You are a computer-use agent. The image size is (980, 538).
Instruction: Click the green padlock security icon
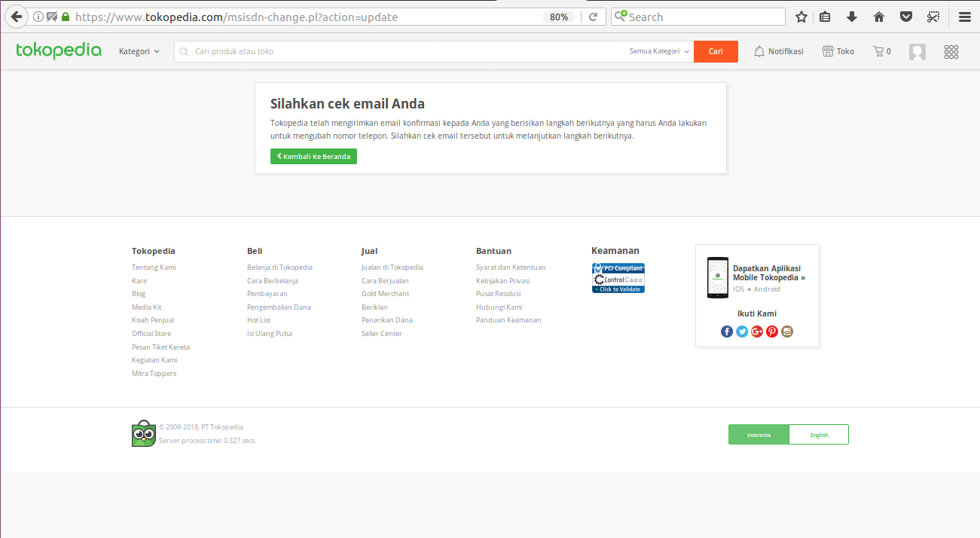click(66, 17)
